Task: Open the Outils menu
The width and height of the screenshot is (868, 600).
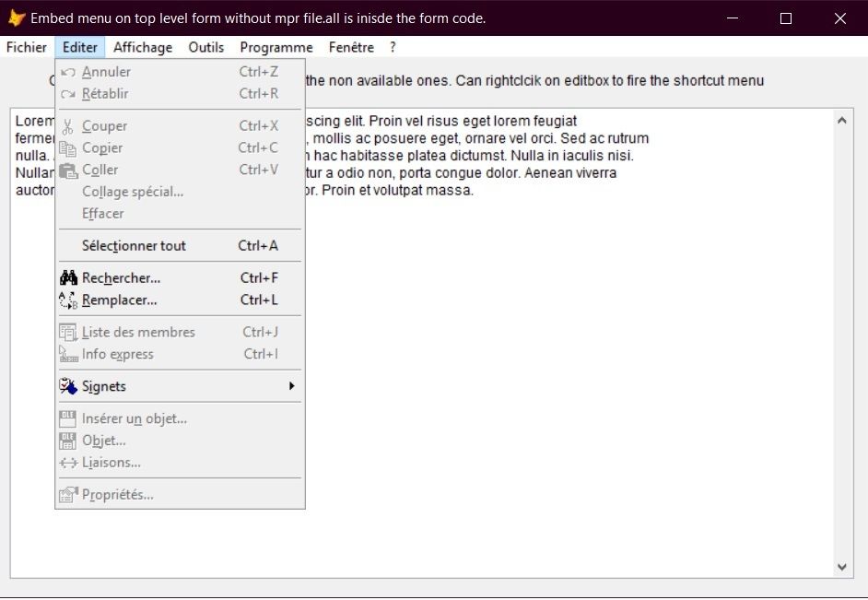Action: [x=205, y=47]
